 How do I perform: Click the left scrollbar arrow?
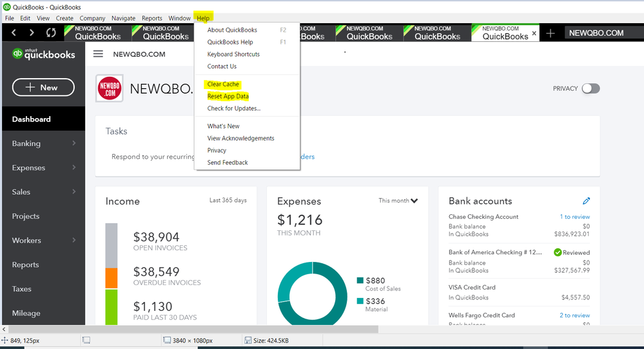click(4, 329)
